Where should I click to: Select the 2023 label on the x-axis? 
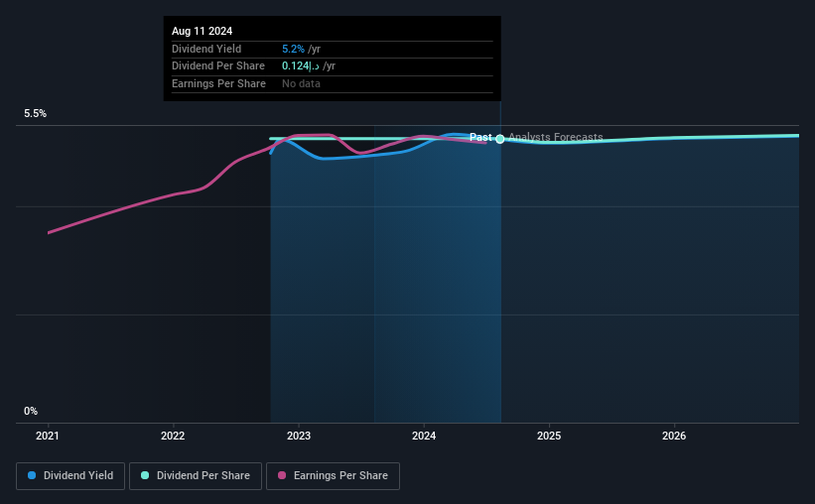pos(299,436)
